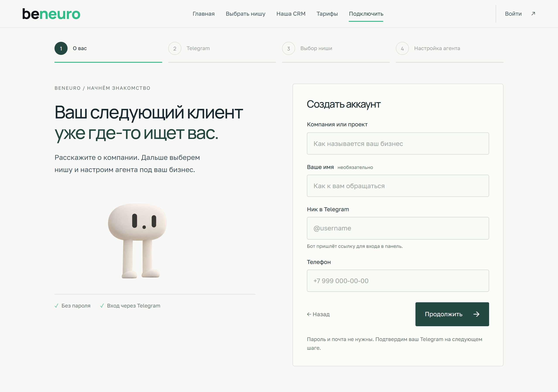Select the Telegram step label
Screen dimensions: 558x392
[198, 48]
